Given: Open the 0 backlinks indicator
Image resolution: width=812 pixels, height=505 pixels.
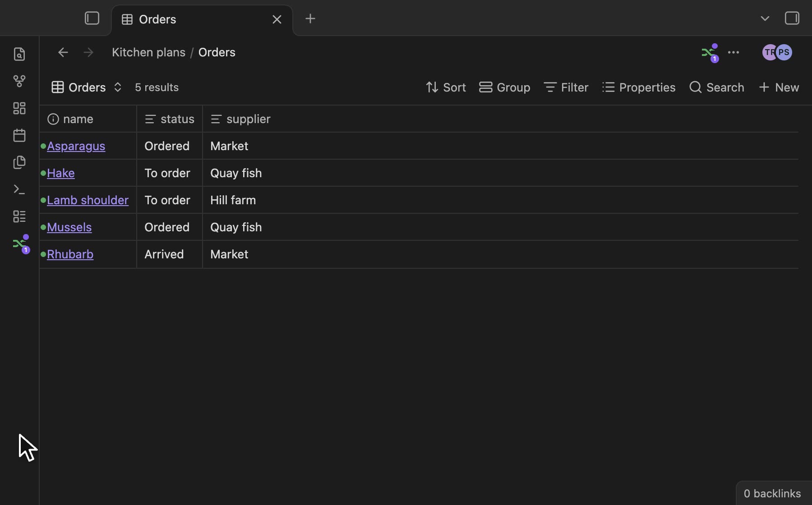Looking at the screenshot, I should 773,493.
